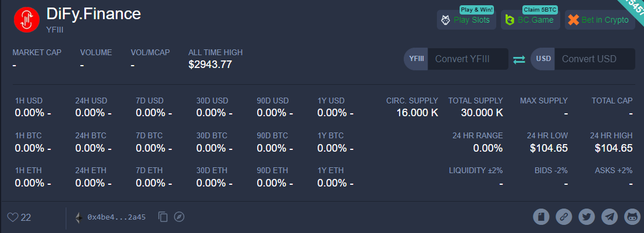
Task: Click the Ethereum logo beside the address
Action: click(x=79, y=217)
